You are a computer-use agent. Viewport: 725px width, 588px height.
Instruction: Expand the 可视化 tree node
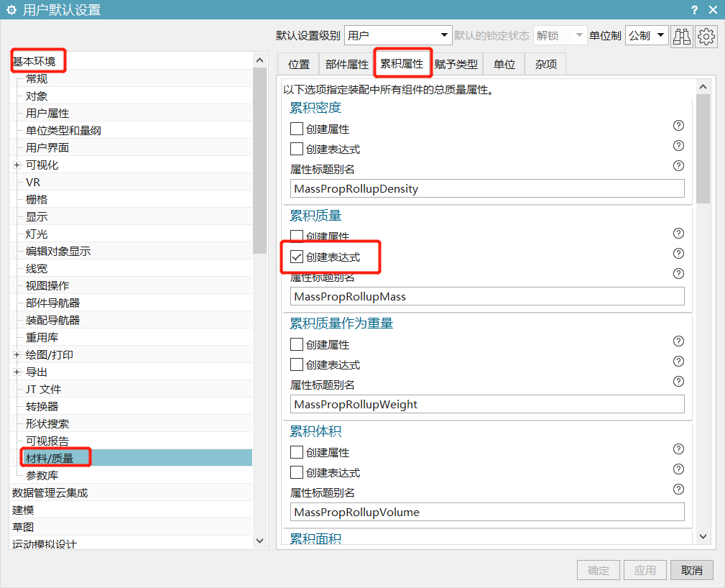tap(17, 165)
